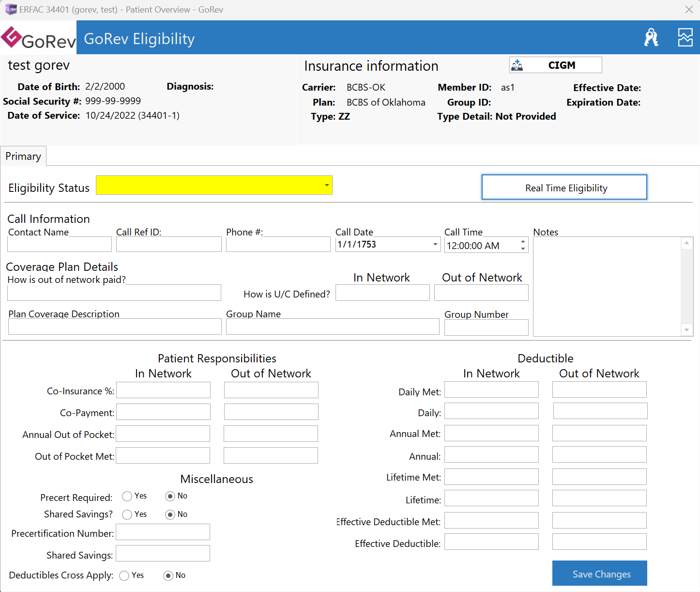
Task: Click Out of Network Co-Payment field
Action: (x=271, y=412)
